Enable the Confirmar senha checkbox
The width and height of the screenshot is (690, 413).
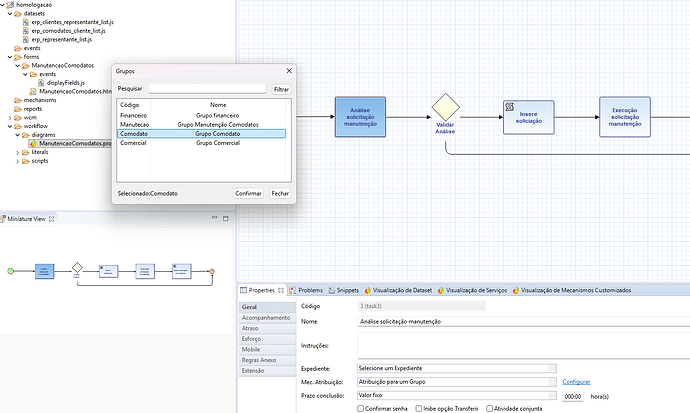tap(361, 408)
